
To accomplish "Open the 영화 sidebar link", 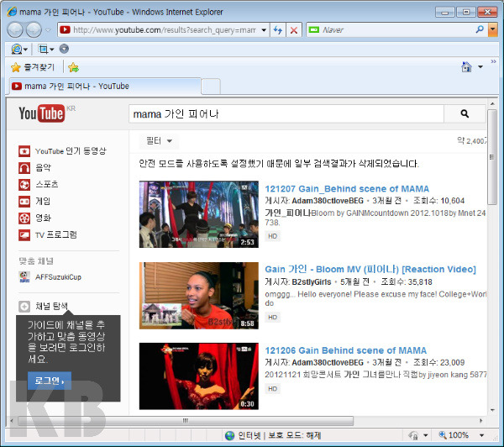I will coord(43,218).
